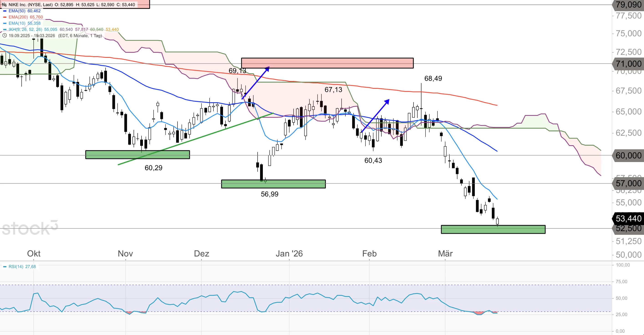Open the EMA(50) indicator label
This screenshot has height=335, width=644.
coord(17,11)
